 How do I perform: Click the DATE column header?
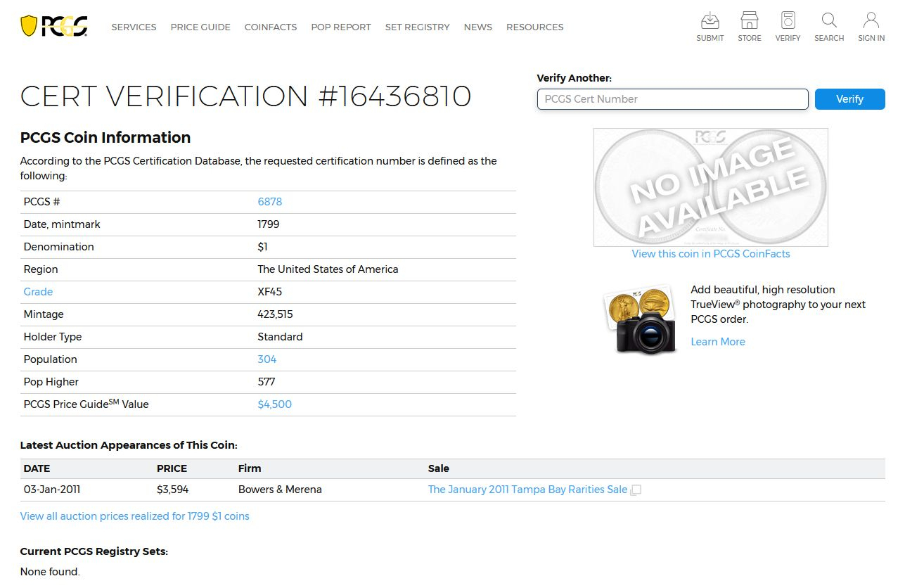37,468
